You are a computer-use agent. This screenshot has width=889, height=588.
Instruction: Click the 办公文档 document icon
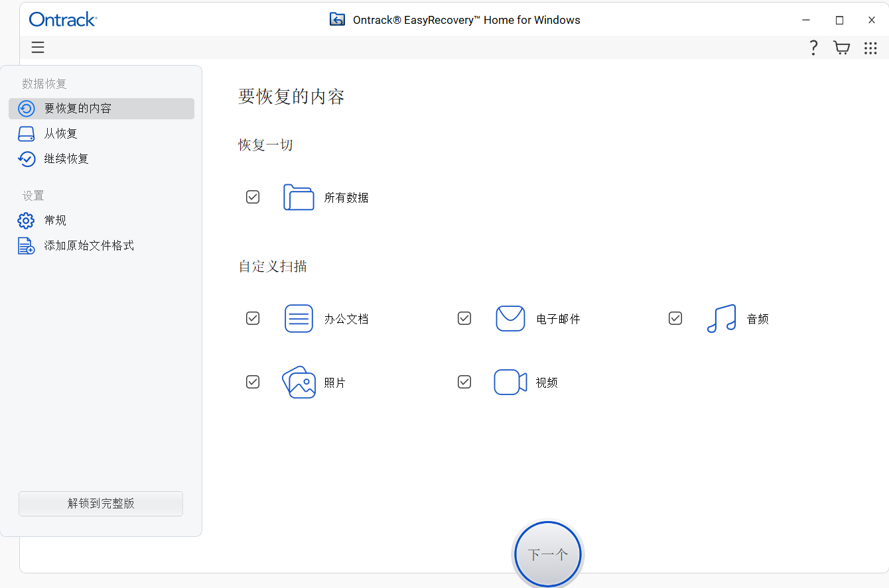(x=299, y=319)
